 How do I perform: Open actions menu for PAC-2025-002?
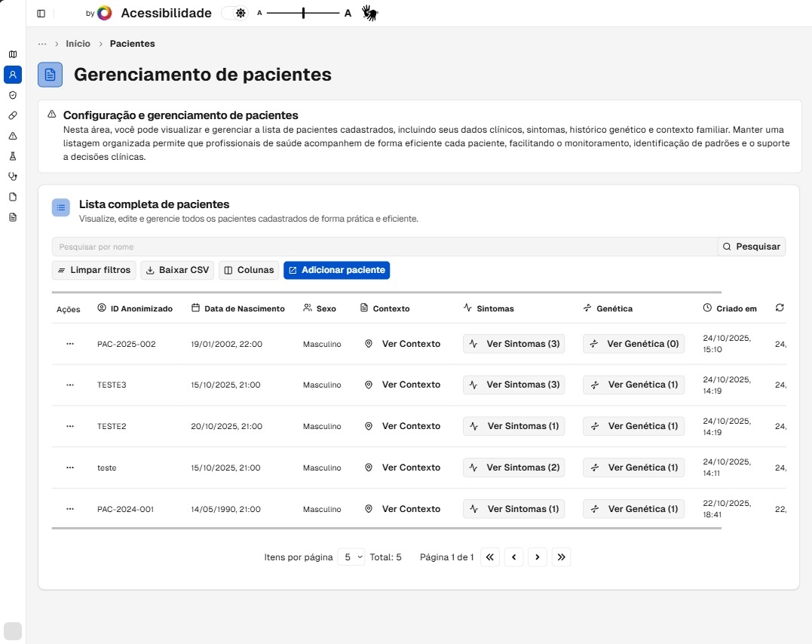[x=70, y=344]
